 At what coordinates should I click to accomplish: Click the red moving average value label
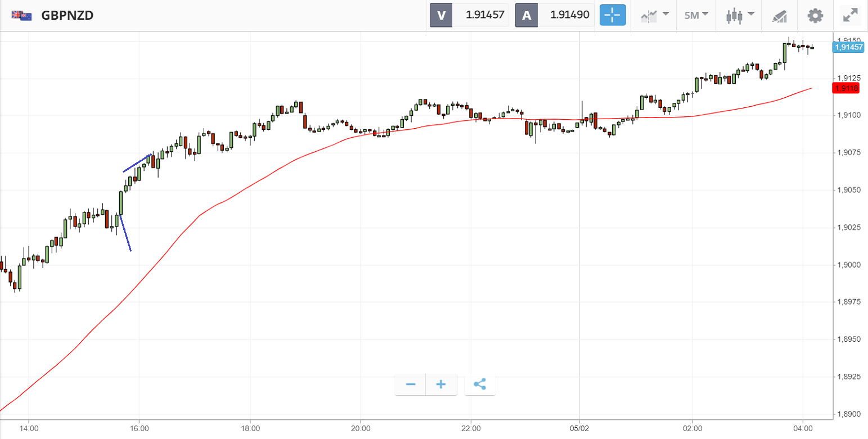(847, 88)
